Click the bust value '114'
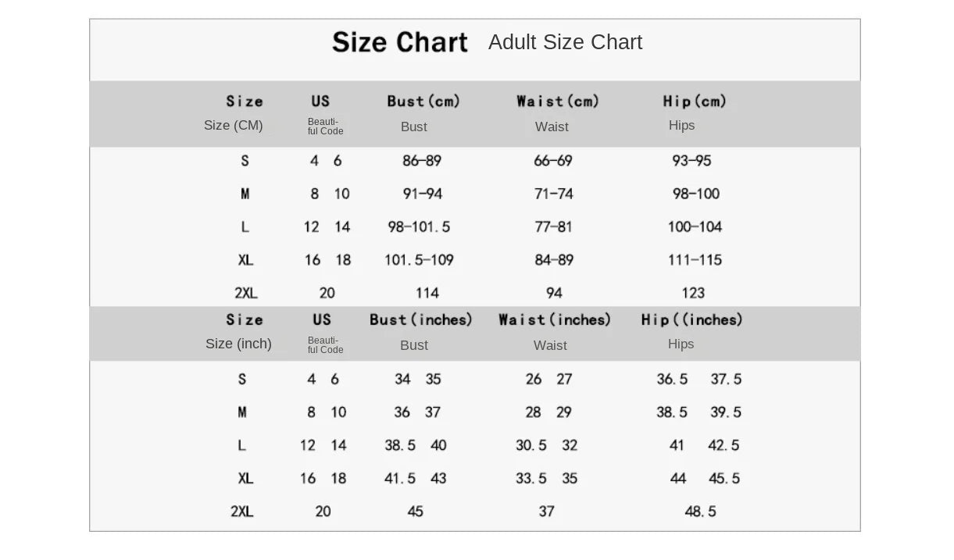 pos(427,293)
